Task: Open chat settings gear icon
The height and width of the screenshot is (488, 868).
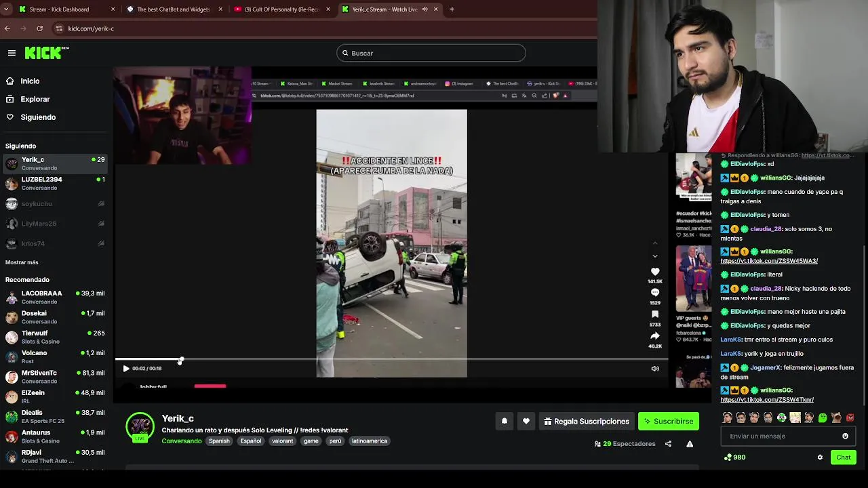Action: point(820,457)
